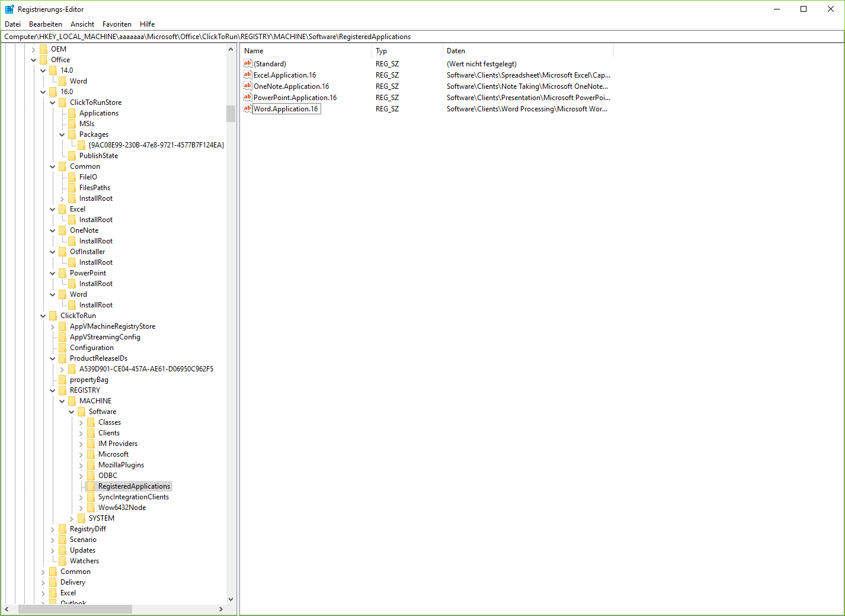Click the folder icon beside propertyBag

[x=62, y=380]
